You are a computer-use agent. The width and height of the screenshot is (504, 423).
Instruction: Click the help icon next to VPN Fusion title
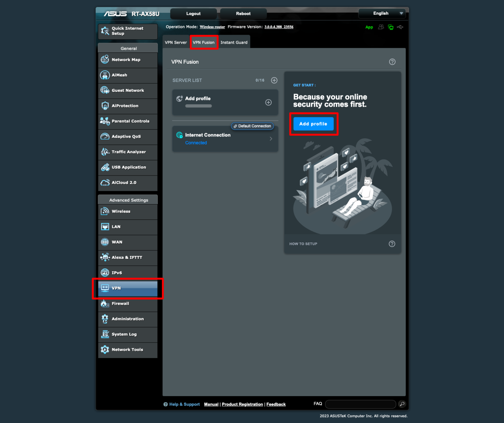click(x=392, y=62)
